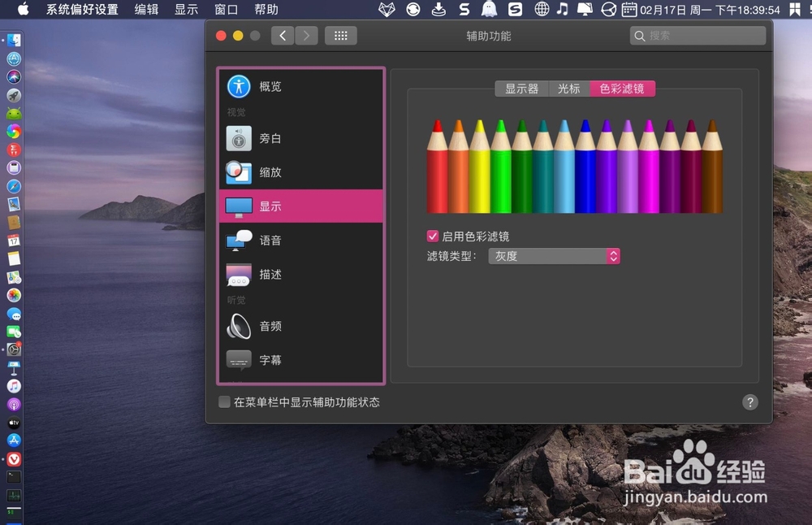Open the 概览 (Overview) section

[x=270, y=86]
